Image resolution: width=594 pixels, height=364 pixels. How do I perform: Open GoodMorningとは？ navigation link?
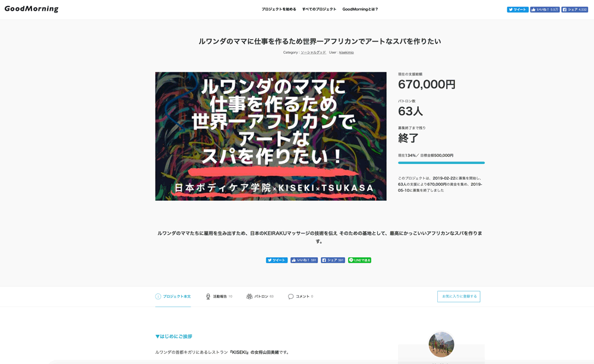pyautogui.click(x=361, y=9)
